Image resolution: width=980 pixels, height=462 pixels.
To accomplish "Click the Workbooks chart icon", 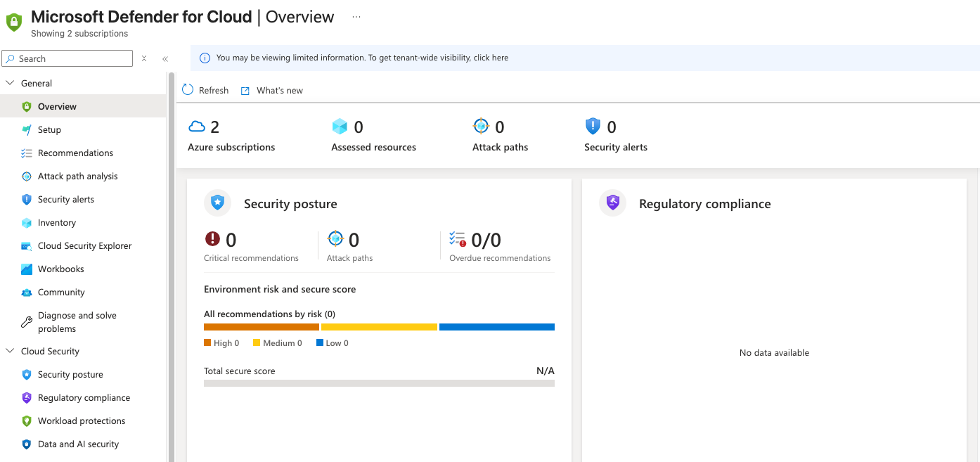I will click(x=27, y=269).
